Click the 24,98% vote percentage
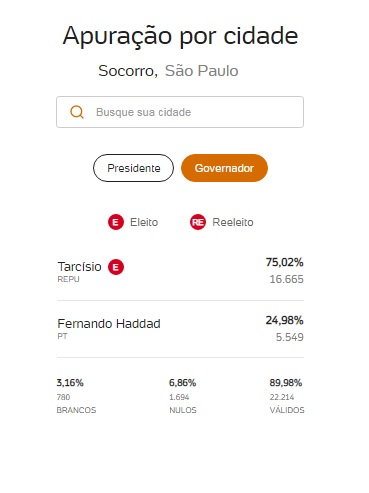Image resolution: width=369 pixels, height=493 pixels. point(284,320)
